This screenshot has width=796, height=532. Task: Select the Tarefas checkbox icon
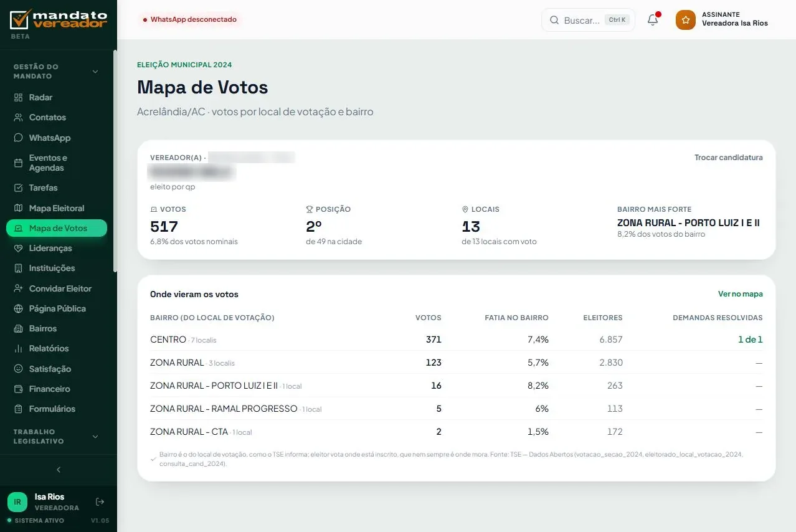(18, 188)
